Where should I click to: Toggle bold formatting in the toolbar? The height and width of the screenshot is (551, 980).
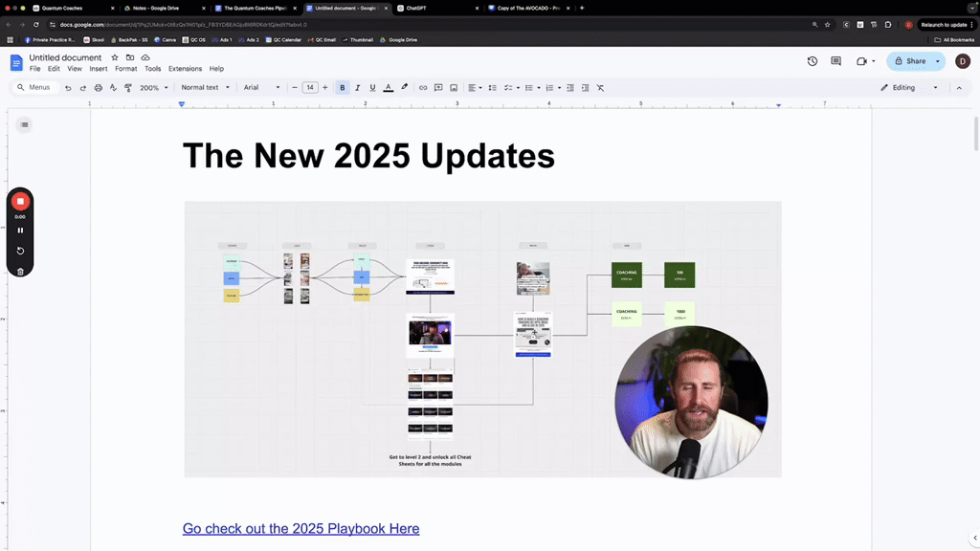(343, 87)
